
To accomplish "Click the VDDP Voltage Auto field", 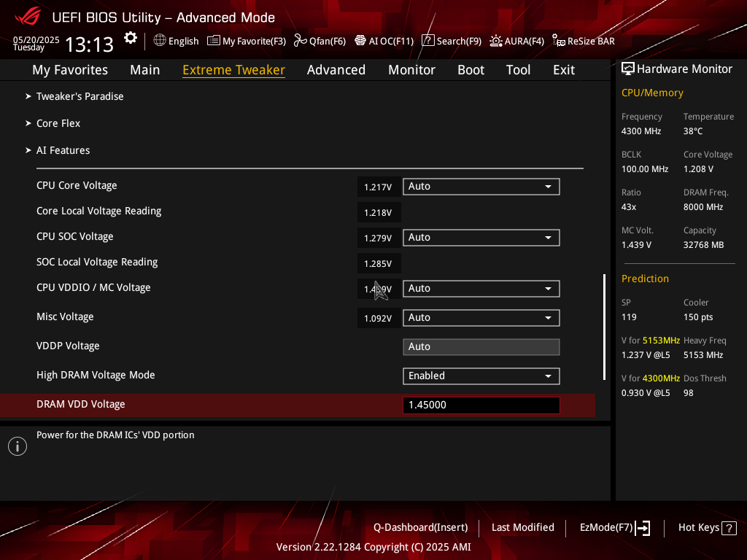I will (x=481, y=346).
